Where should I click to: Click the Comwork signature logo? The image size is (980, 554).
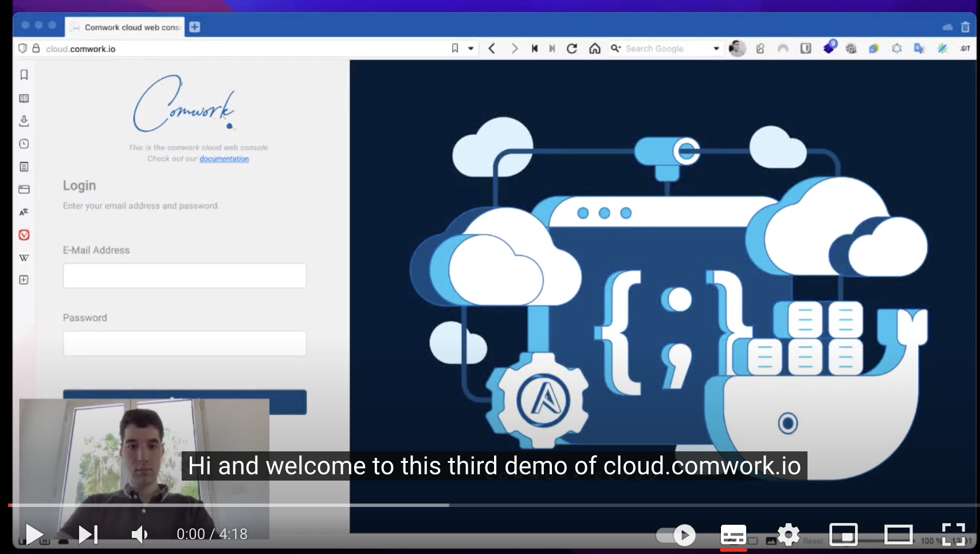pyautogui.click(x=185, y=103)
